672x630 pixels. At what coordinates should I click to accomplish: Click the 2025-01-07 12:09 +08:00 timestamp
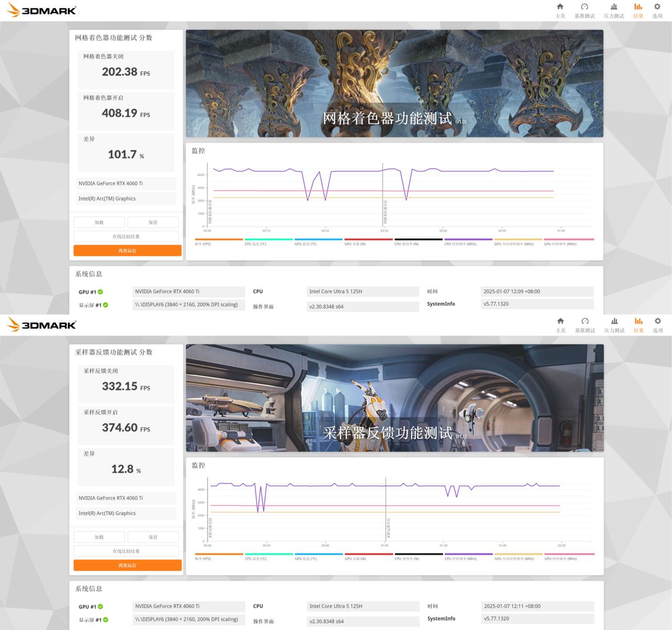click(x=537, y=291)
